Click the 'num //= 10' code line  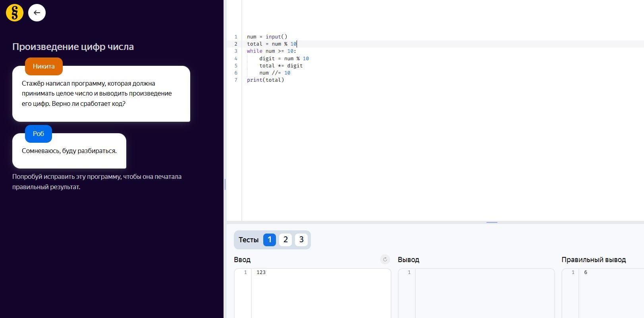275,73
